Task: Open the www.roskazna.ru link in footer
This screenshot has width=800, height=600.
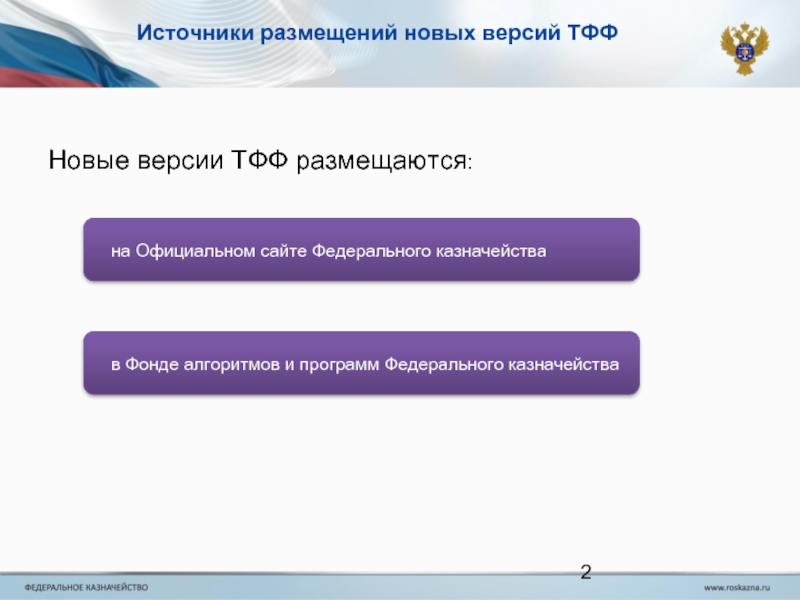Action: click(x=737, y=588)
